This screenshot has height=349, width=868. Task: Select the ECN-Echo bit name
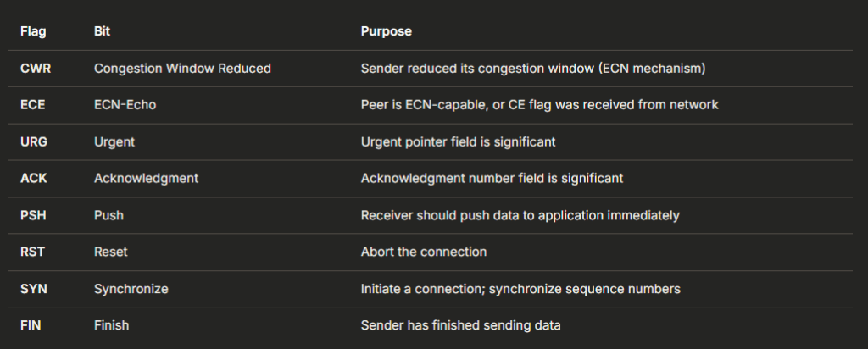click(125, 105)
